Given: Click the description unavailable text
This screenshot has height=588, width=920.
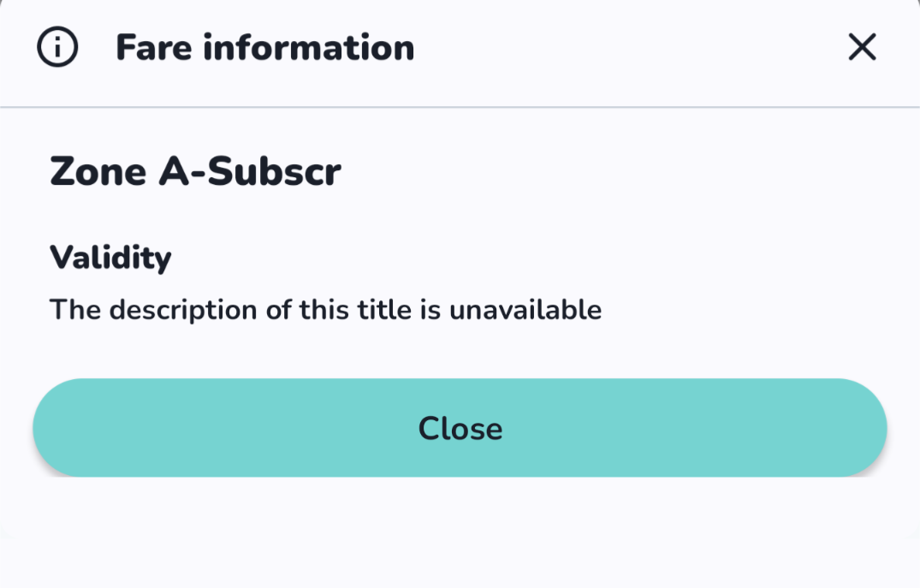Looking at the screenshot, I should coord(326,310).
